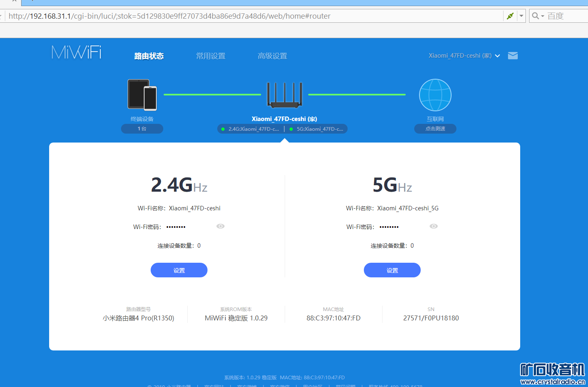Click the 5G Wi-Fi password dots field
This screenshot has width=588, height=387.
[389, 227]
